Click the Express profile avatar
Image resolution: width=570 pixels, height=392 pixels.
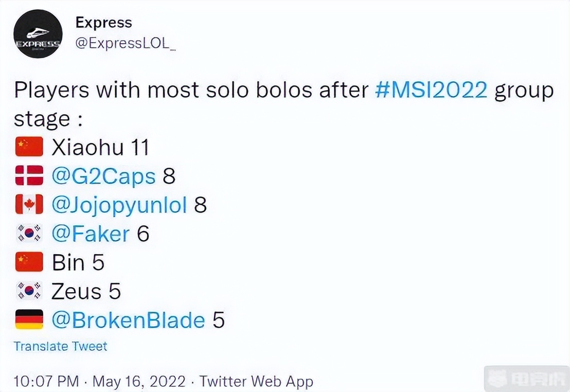(x=38, y=34)
